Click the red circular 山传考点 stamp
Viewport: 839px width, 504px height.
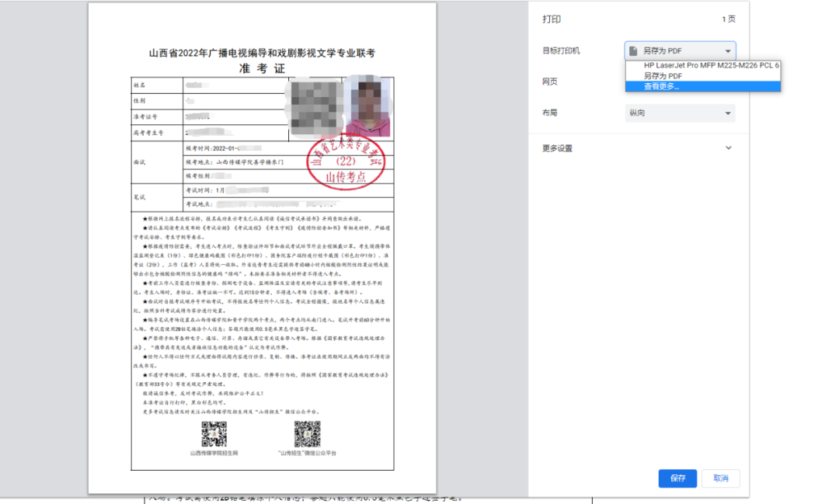pyautogui.click(x=347, y=165)
